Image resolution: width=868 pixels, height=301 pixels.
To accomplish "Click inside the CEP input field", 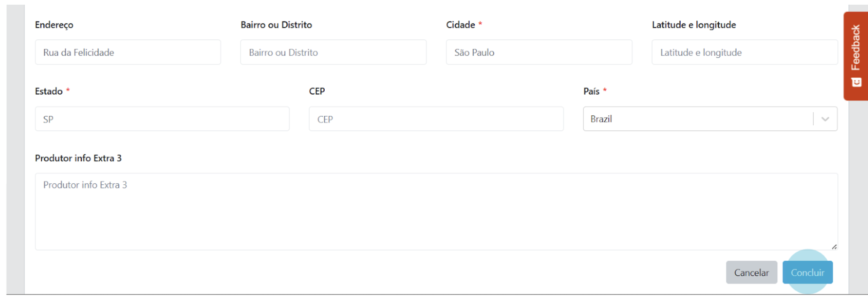I will 436,119.
